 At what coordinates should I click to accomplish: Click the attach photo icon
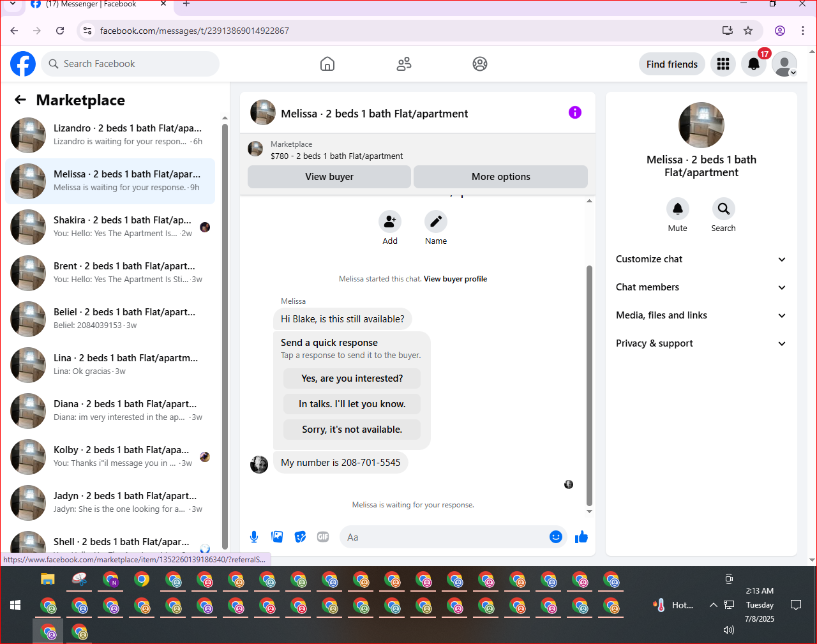click(x=277, y=537)
